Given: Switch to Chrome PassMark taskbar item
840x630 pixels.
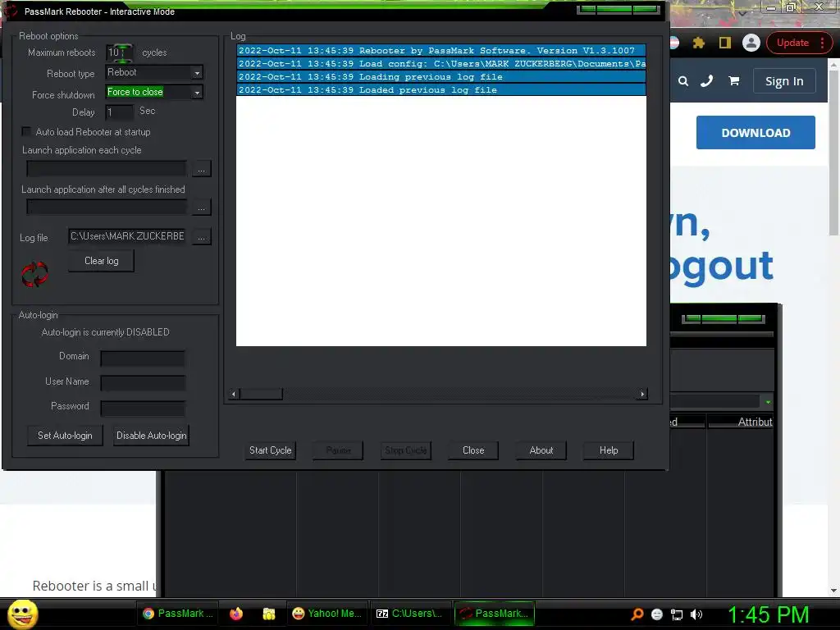Looking at the screenshot, I should pyautogui.click(x=178, y=614).
